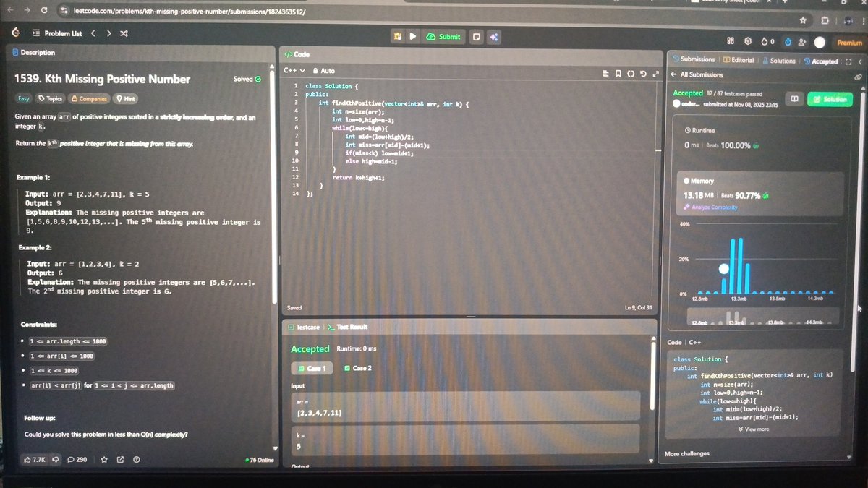Submit the solution
The height and width of the screenshot is (488, 868).
[443, 36]
